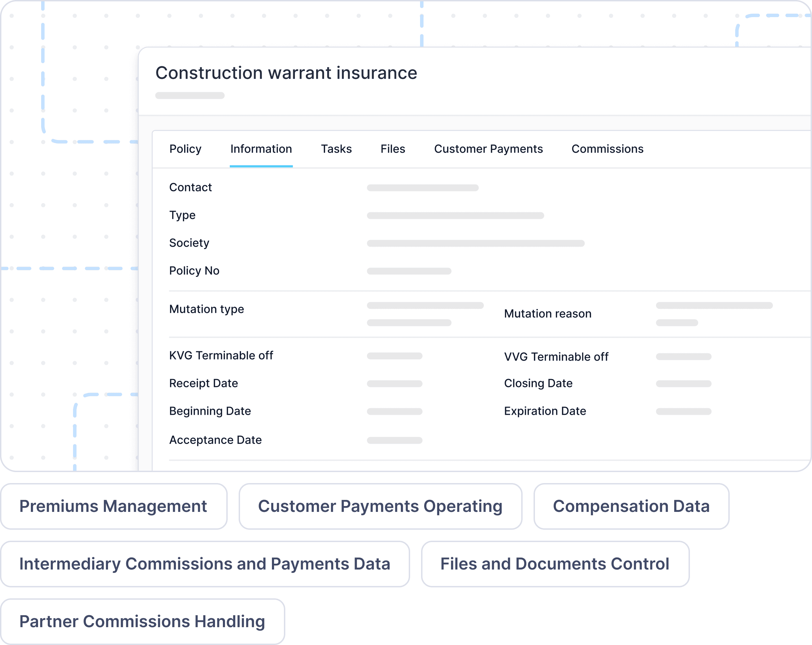Click the Expiration Date value
Image resolution: width=812 pixels, height=645 pixels.
point(683,411)
